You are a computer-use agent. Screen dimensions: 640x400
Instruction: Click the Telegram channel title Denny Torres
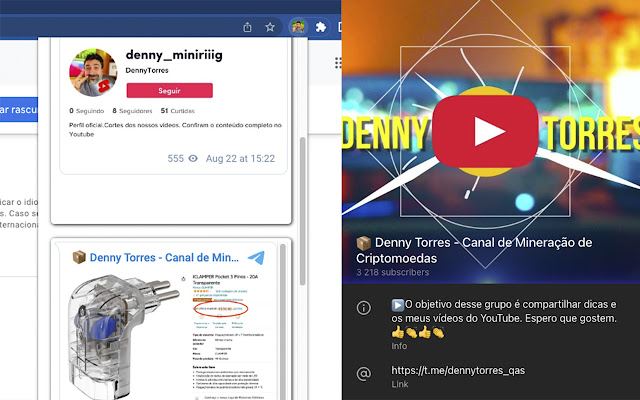pos(474,250)
